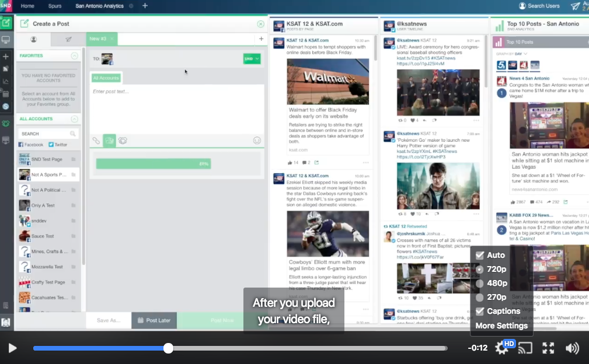Open the emoji picker smiley icon
The image size is (589, 364).
pos(257,141)
